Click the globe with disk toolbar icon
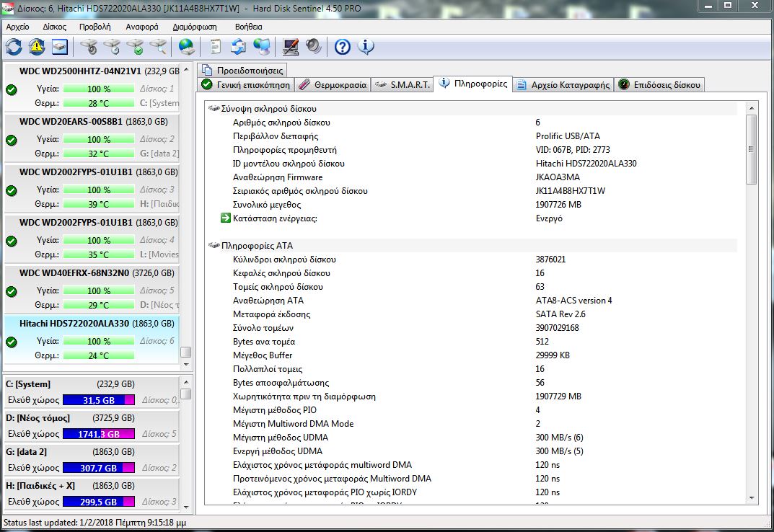This screenshot has height=532, width=774. 187,47
